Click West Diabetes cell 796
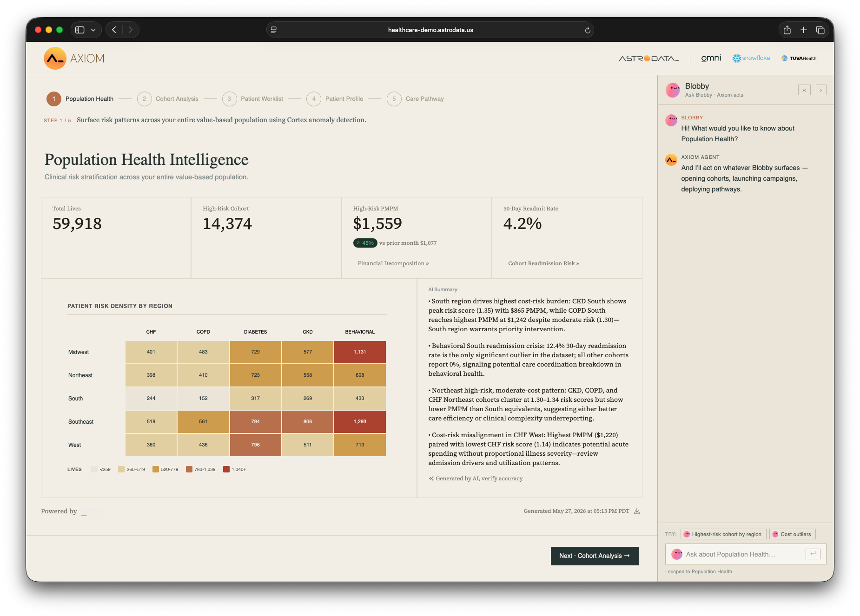The height and width of the screenshot is (616, 860). [x=256, y=445]
